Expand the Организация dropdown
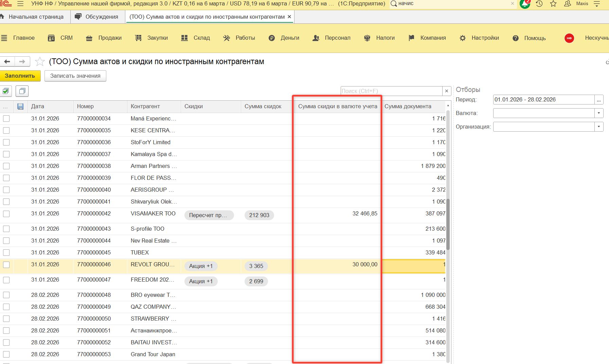 [598, 127]
